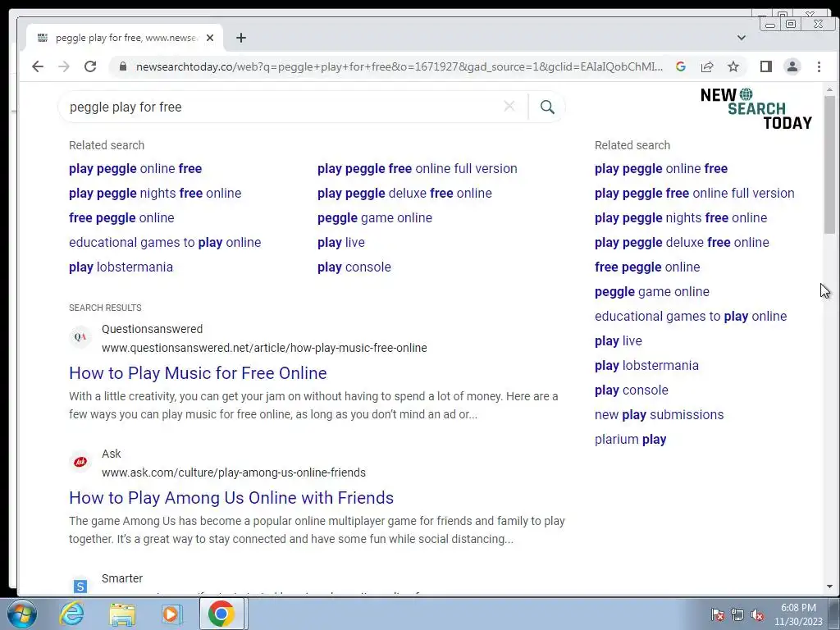
Task: Open Action Center flag tray icon
Action: [x=717, y=615]
